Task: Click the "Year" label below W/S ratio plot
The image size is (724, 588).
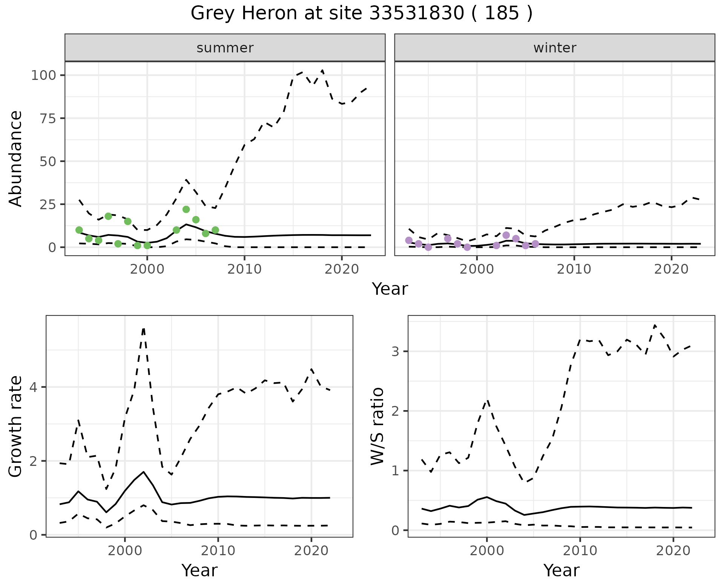Action: 561,570
